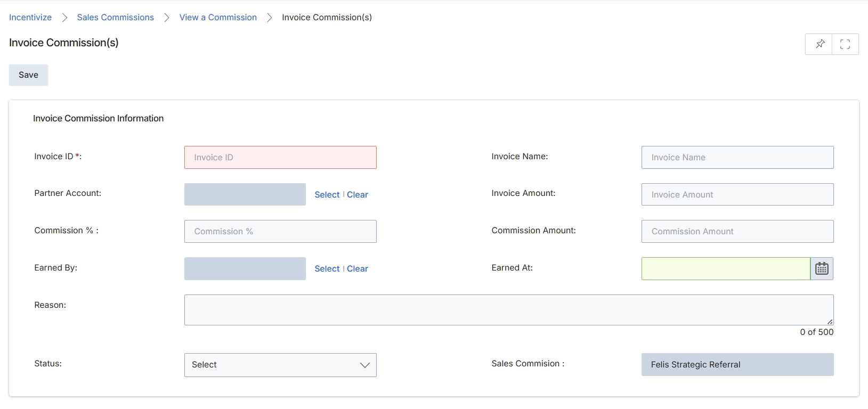Clear the Partner Account field
868x409 pixels.
(x=358, y=195)
